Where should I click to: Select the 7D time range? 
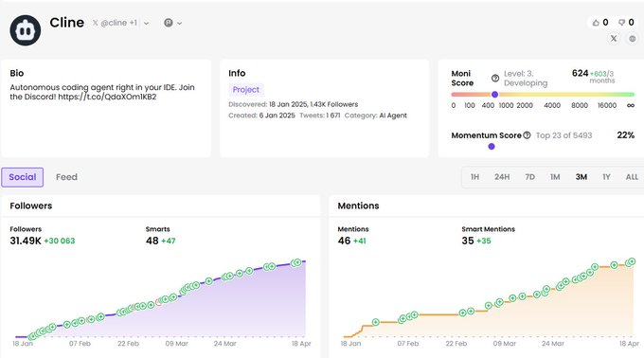(x=529, y=177)
